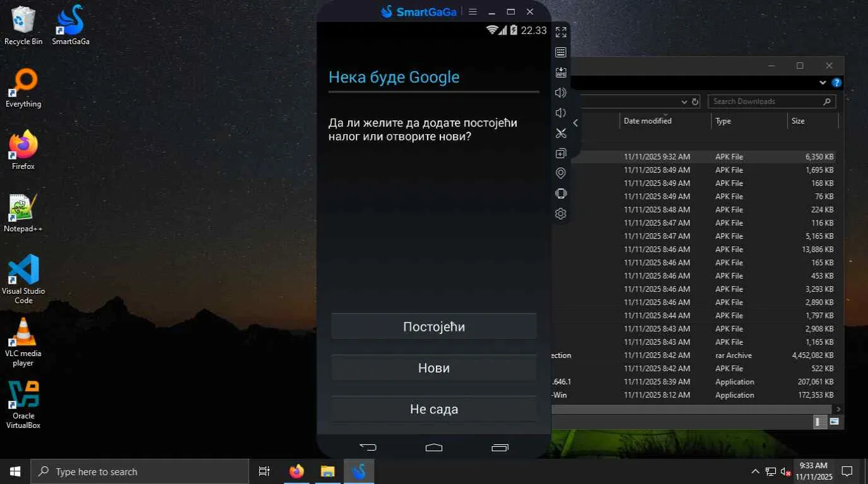Collapse the SmartGaGa side toolbar arrow
The height and width of the screenshot is (484, 868).
575,123
